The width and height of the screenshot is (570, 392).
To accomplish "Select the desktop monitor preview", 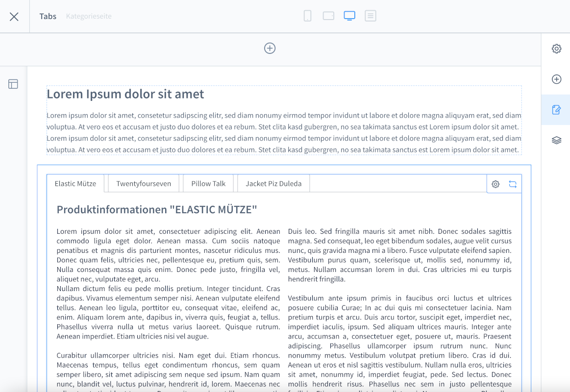I will click(x=349, y=16).
